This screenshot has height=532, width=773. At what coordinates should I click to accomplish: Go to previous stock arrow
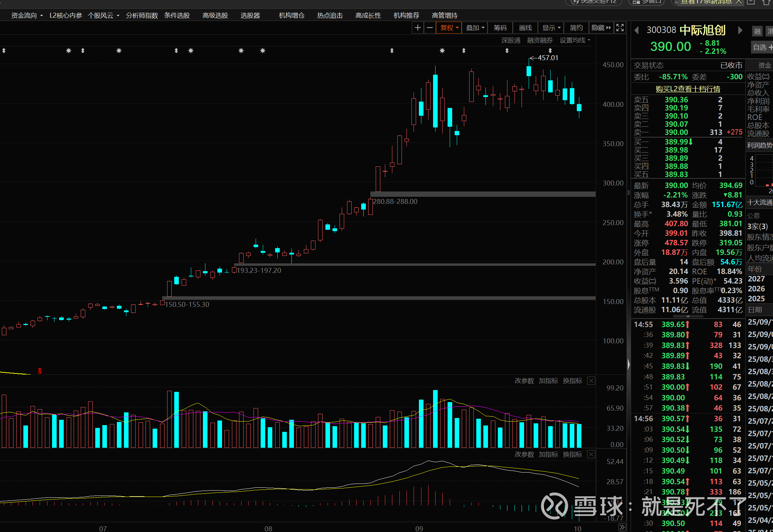(636, 30)
